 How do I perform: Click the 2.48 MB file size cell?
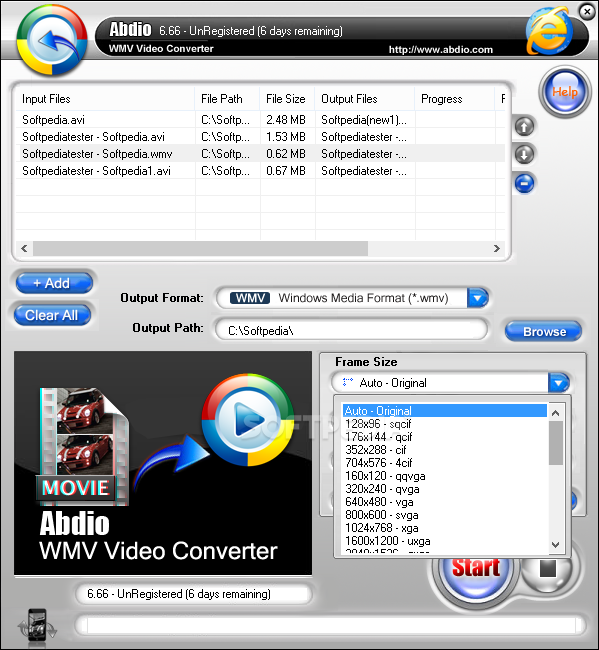286,120
